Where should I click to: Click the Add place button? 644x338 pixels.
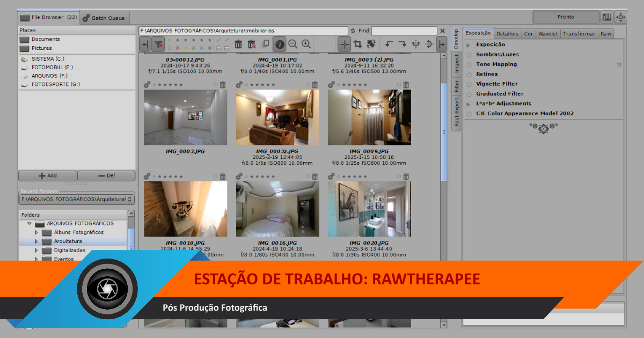pos(48,175)
